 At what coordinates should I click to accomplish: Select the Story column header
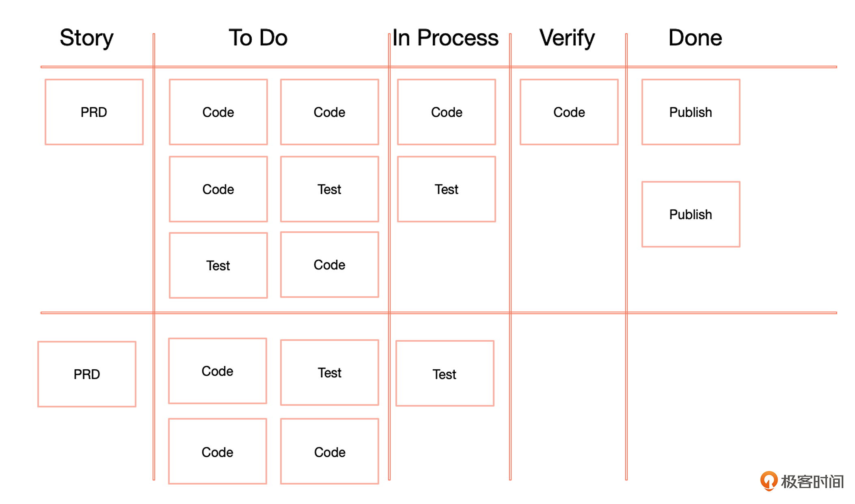86,38
